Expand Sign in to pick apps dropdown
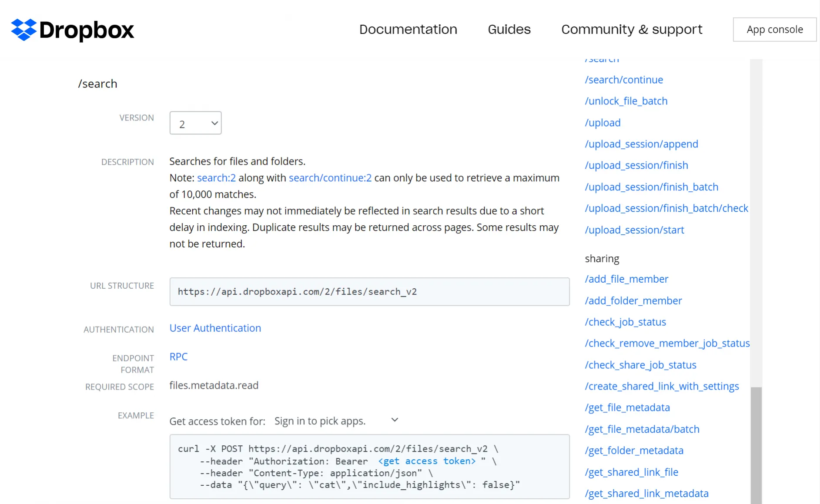The height and width of the screenshot is (504, 820). coord(336,421)
